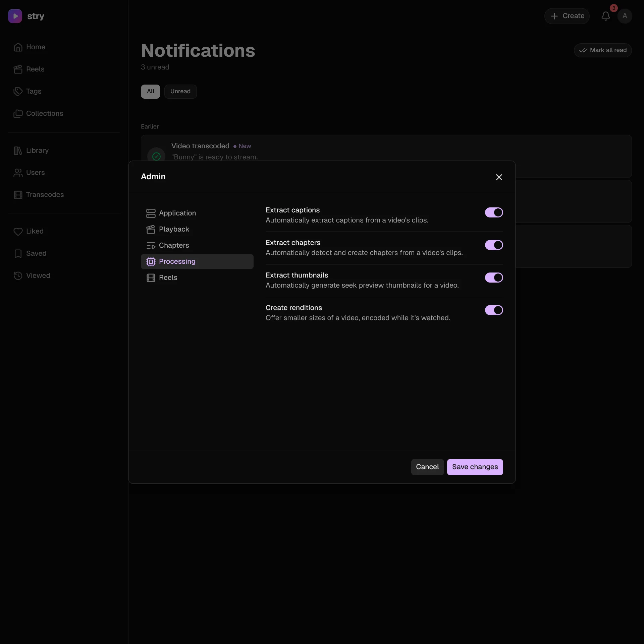The width and height of the screenshot is (644, 644).
Task: Close the Admin dialog
Action: click(499, 177)
